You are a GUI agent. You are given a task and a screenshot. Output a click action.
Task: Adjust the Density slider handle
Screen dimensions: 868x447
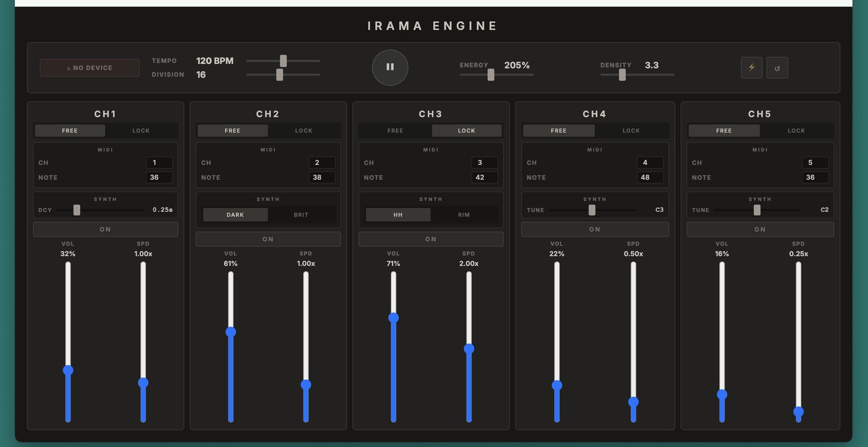pos(622,75)
